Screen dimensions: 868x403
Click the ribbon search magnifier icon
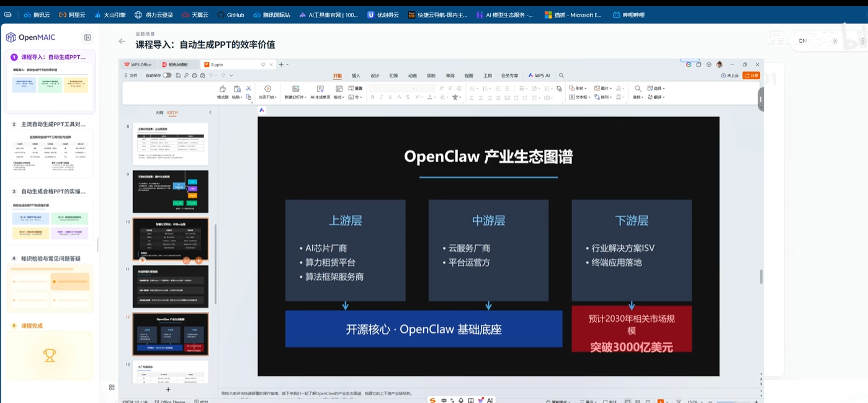pos(562,76)
